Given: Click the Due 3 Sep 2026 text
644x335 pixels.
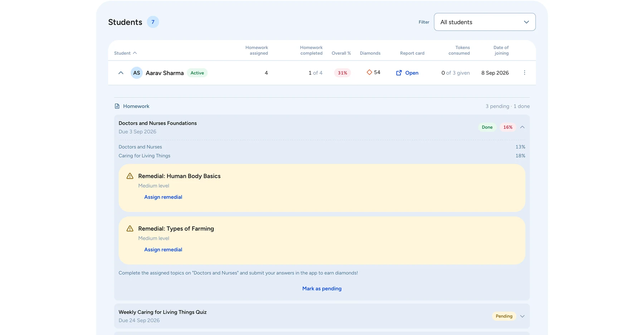Looking at the screenshot, I should coord(137,132).
